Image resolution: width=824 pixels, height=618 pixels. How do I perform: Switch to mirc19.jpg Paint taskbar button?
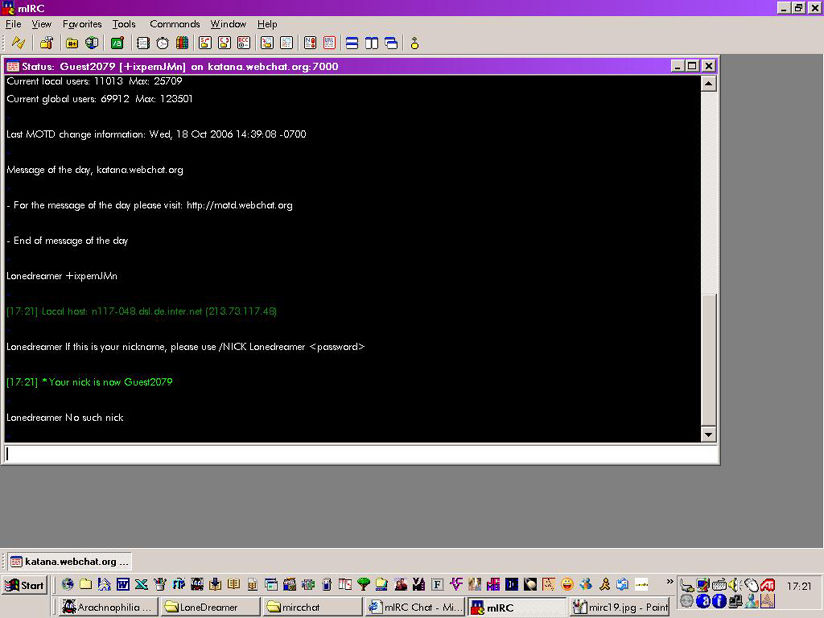620,607
